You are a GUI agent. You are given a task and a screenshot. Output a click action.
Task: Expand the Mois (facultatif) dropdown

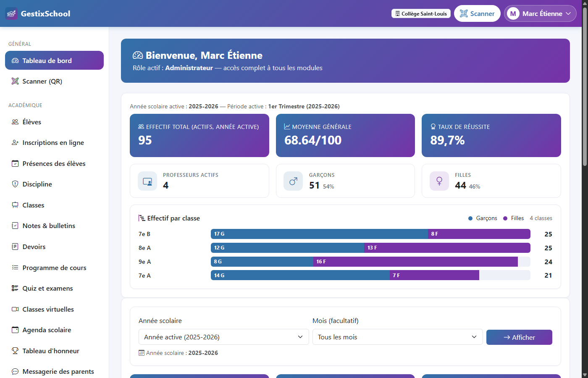(398, 337)
